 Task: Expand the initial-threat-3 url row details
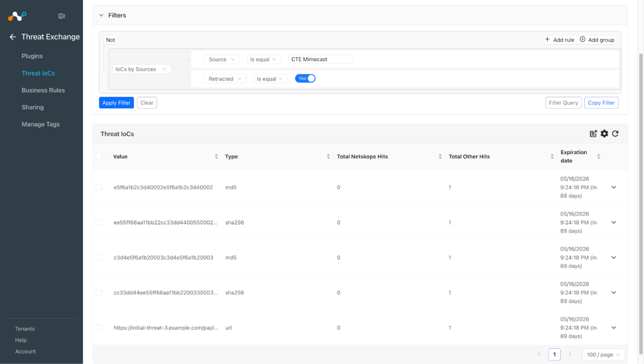(614, 328)
